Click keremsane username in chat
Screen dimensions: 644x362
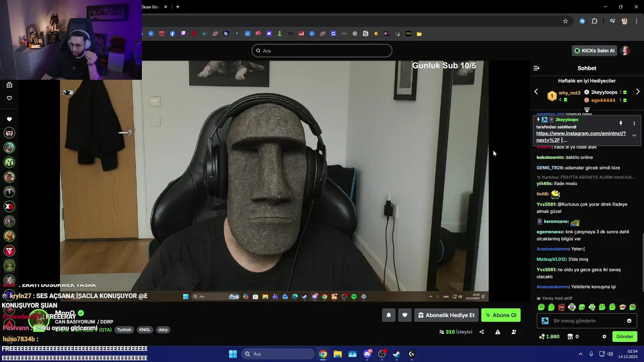[556, 222]
